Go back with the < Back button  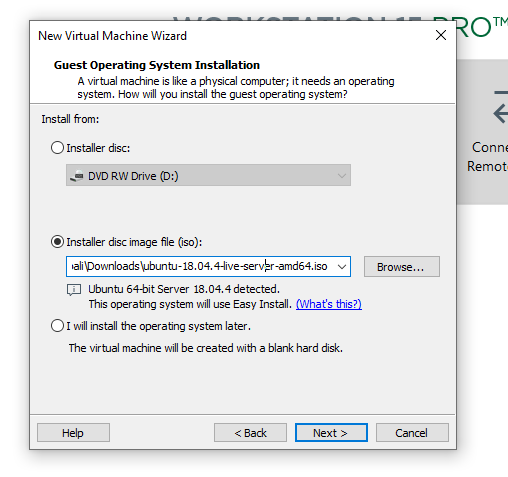[x=250, y=433]
